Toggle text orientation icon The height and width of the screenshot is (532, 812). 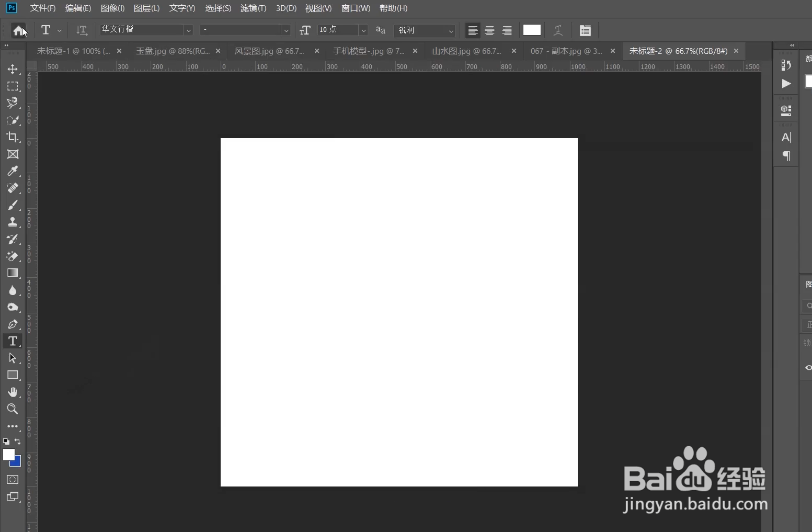click(82, 30)
